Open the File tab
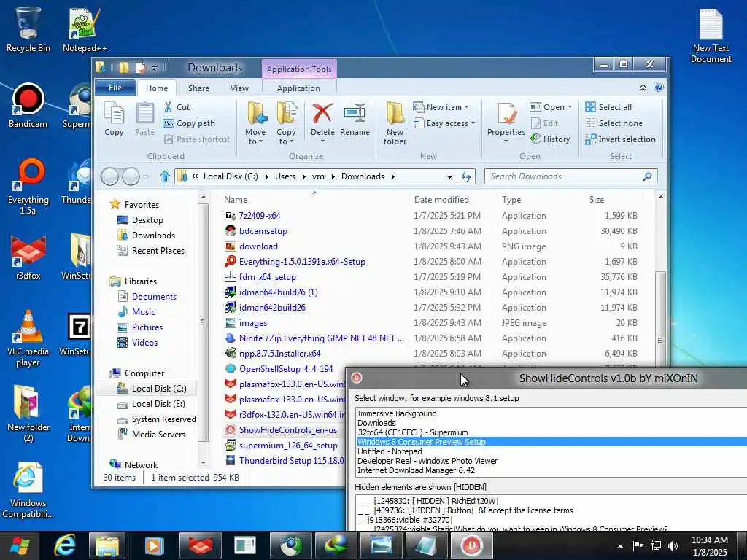Image resolution: width=747 pixels, height=560 pixels. 115,87
